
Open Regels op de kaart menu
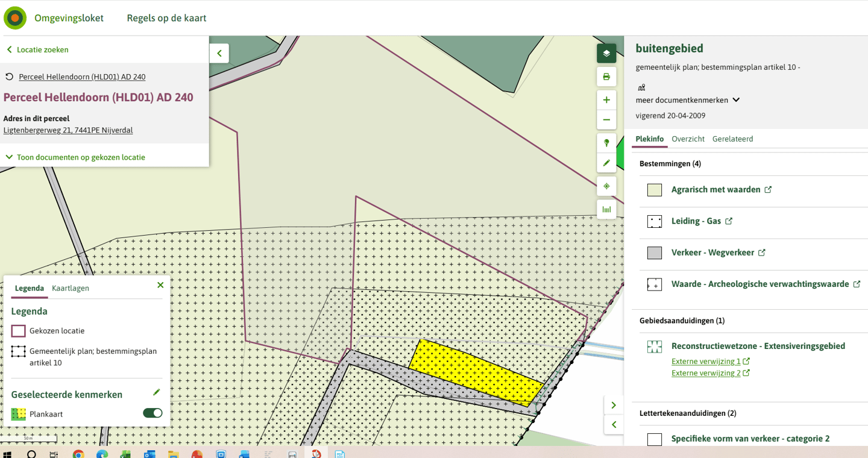166,18
